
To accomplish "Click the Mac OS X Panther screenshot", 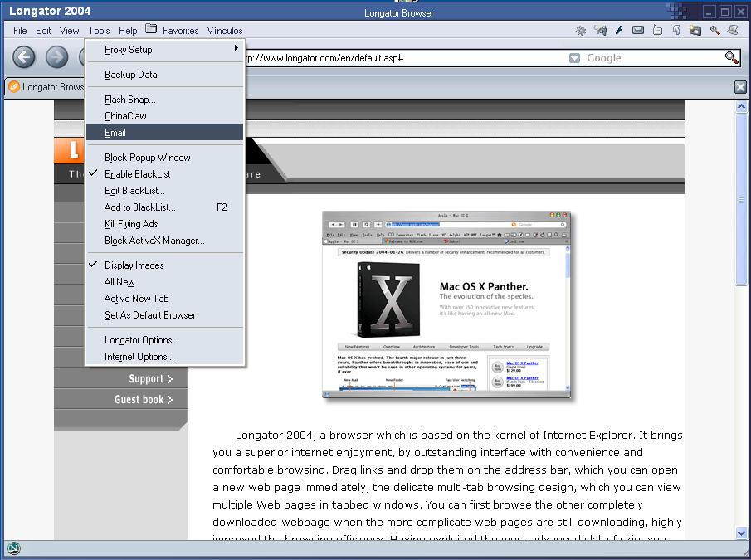I will tap(446, 304).
